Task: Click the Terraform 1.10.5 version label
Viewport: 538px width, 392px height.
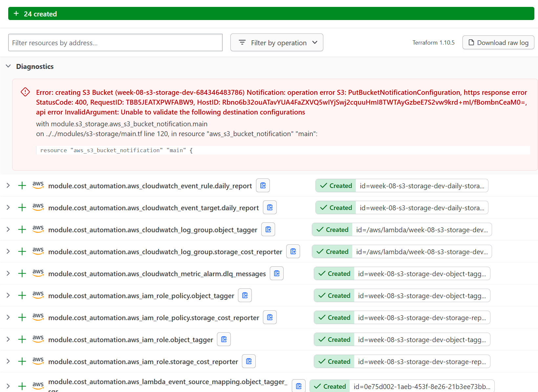Action: (433, 42)
